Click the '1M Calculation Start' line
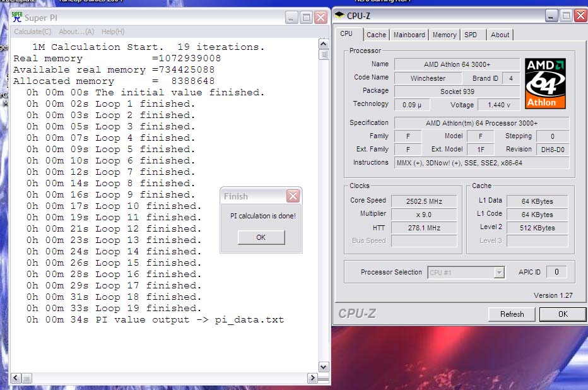 click(148, 47)
